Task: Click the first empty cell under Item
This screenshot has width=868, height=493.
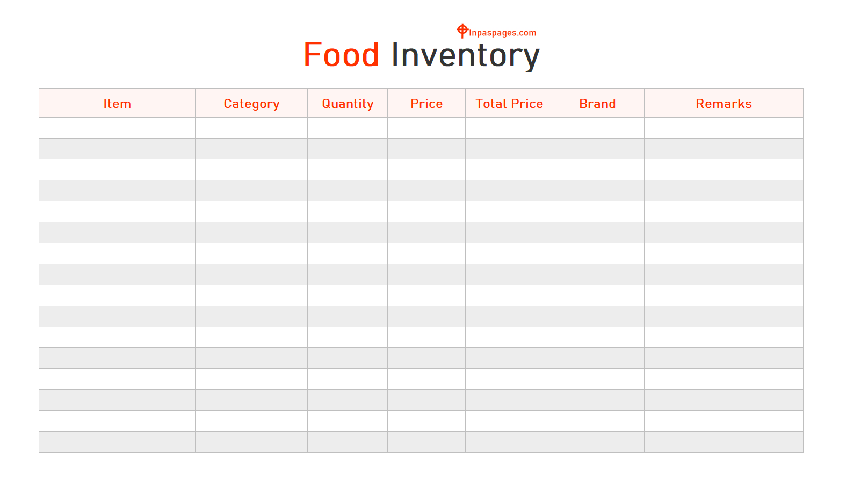Action: point(117,128)
